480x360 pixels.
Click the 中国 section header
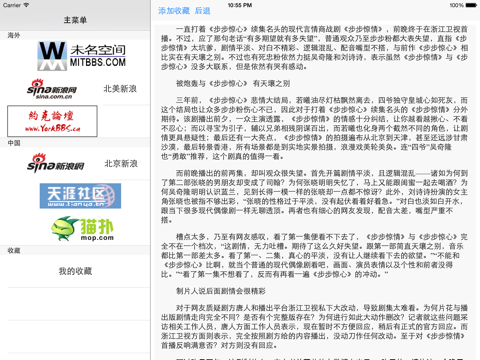(x=14, y=143)
